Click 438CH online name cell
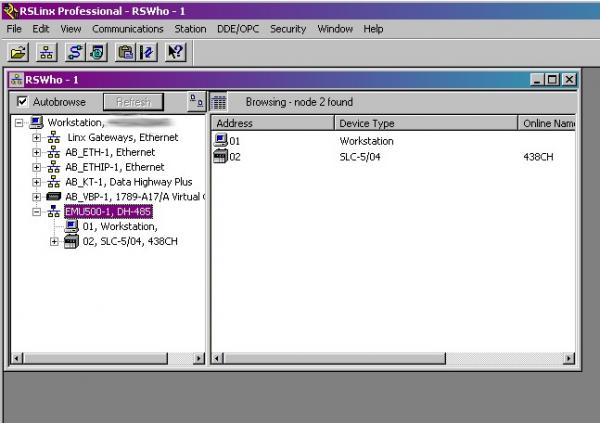This screenshot has height=423, width=600. coord(538,157)
